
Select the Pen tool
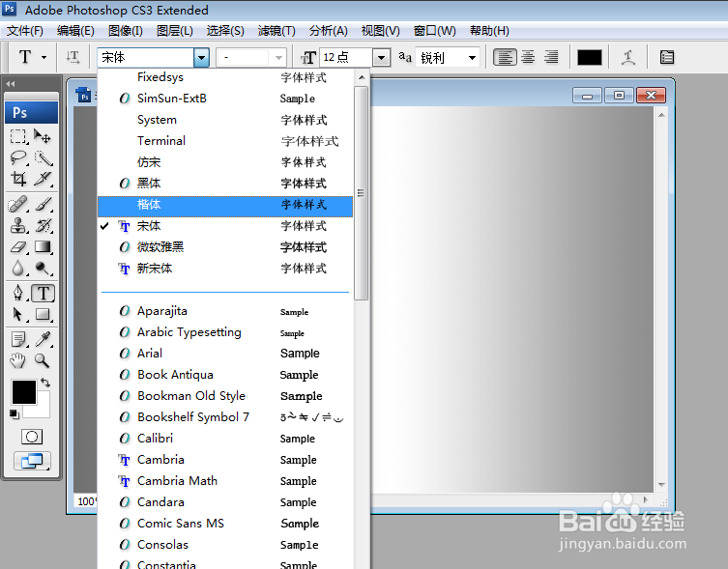[18, 294]
